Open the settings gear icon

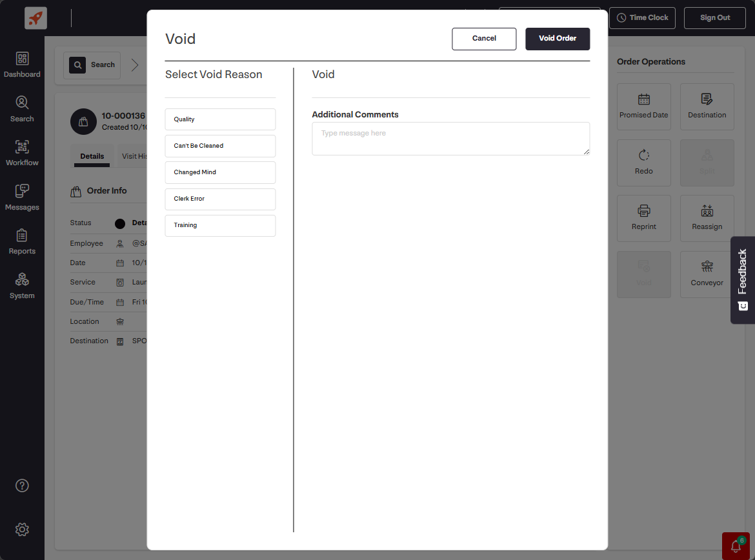(x=22, y=530)
